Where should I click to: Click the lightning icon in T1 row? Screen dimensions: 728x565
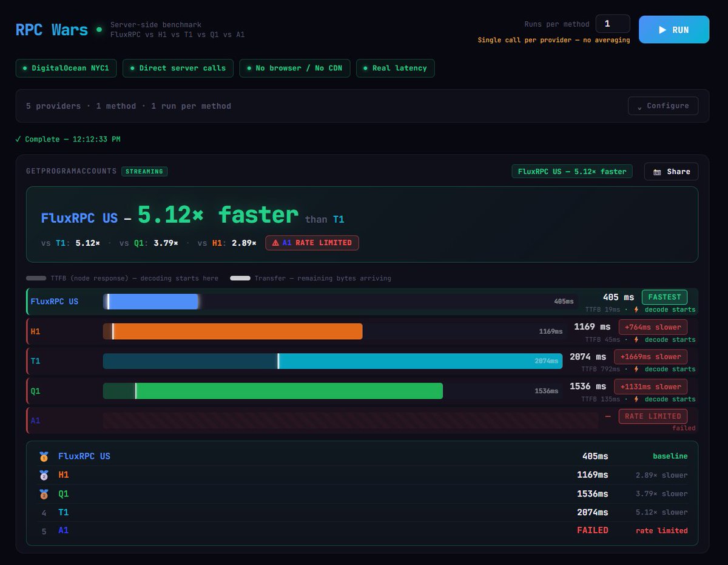pyautogui.click(x=636, y=369)
